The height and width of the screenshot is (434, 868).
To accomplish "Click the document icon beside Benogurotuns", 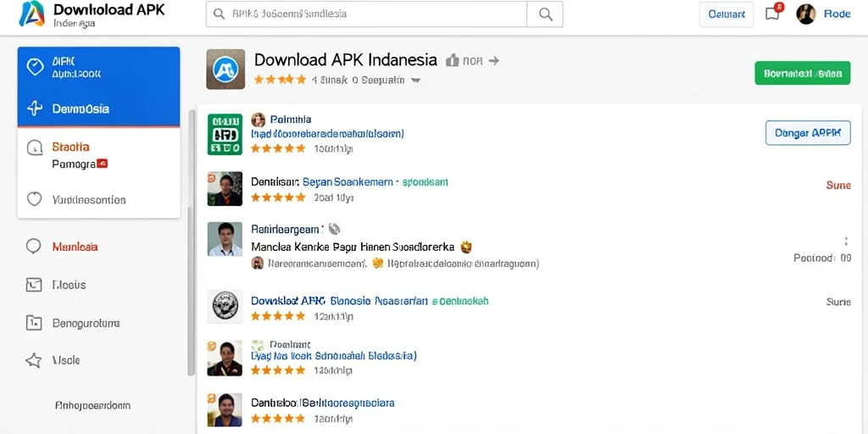I will (34, 323).
